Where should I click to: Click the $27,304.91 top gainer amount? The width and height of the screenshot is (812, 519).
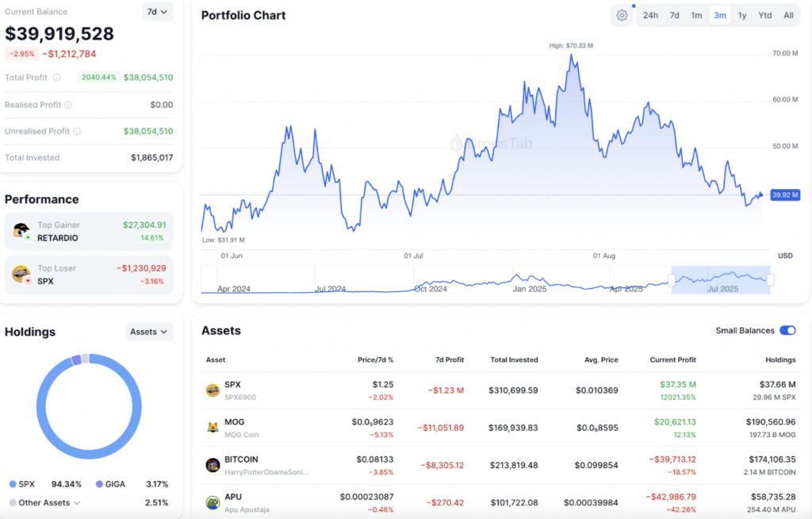[x=144, y=225]
